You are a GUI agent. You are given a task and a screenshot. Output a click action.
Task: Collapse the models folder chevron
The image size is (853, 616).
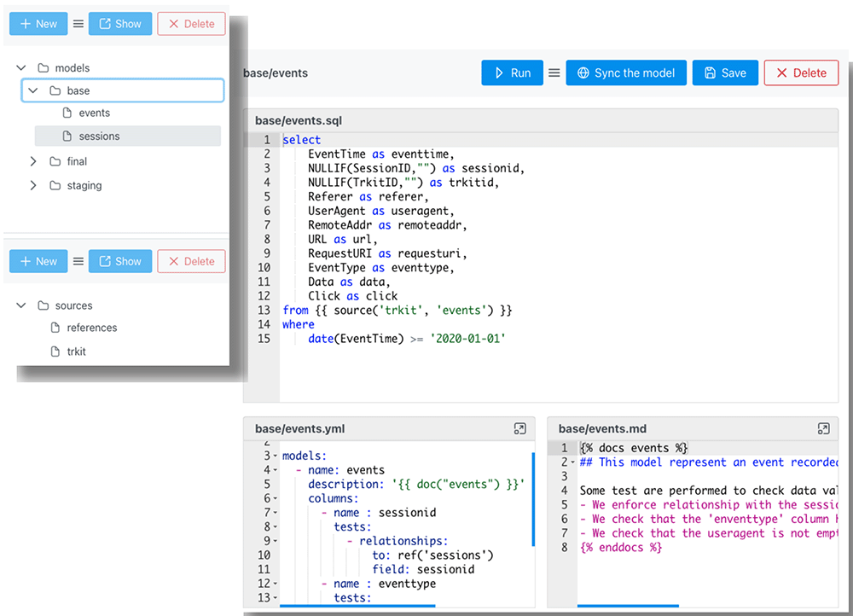[21, 68]
